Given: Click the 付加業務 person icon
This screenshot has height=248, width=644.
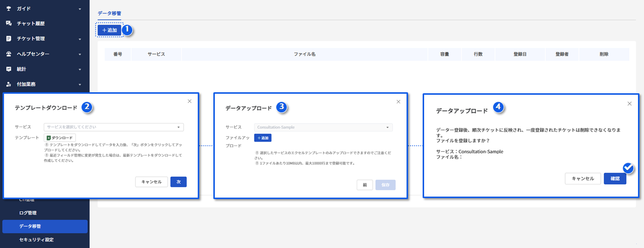Looking at the screenshot, I should [9, 84].
